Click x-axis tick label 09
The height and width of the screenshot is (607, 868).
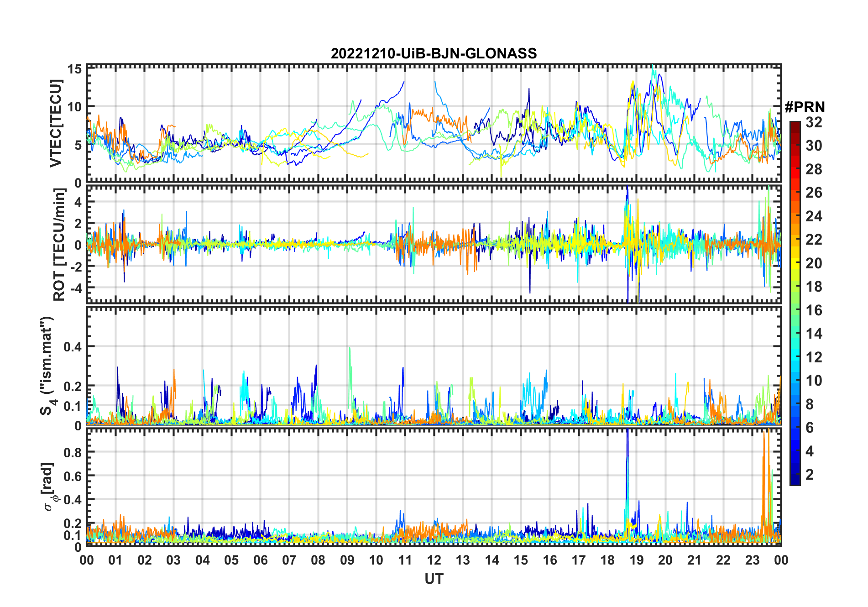[x=347, y=560]
